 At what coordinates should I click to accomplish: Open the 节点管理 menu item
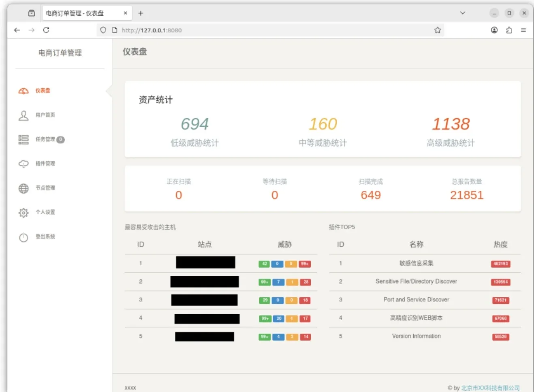click(x=45, y=188)
